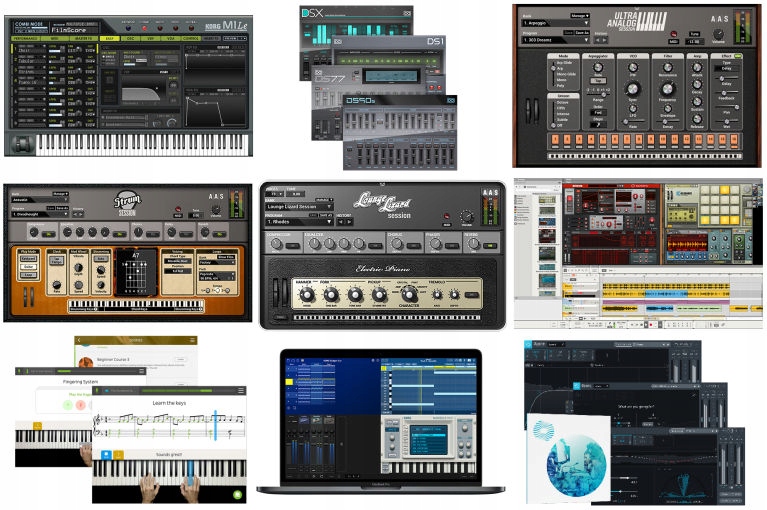Select step 1 pad in Ultra Analog sequencer
767x510 pixels.
pos(555,139)
